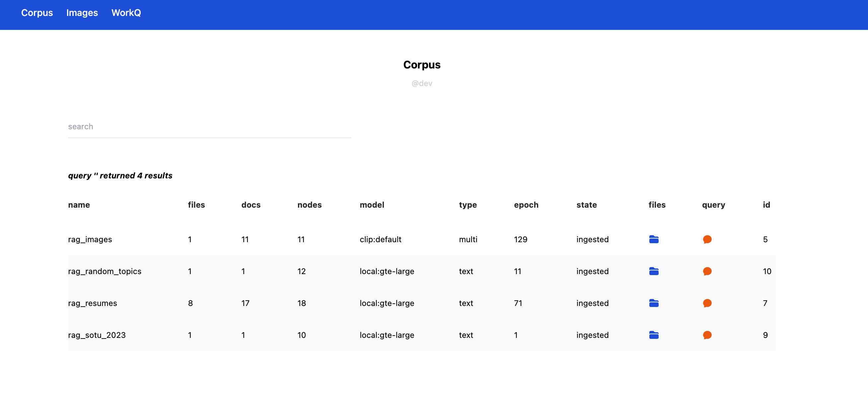Select the rag_sotu_2023 corpus name
Image resolution: width=868 pixels, height=400 pixels.
[96, 335]
